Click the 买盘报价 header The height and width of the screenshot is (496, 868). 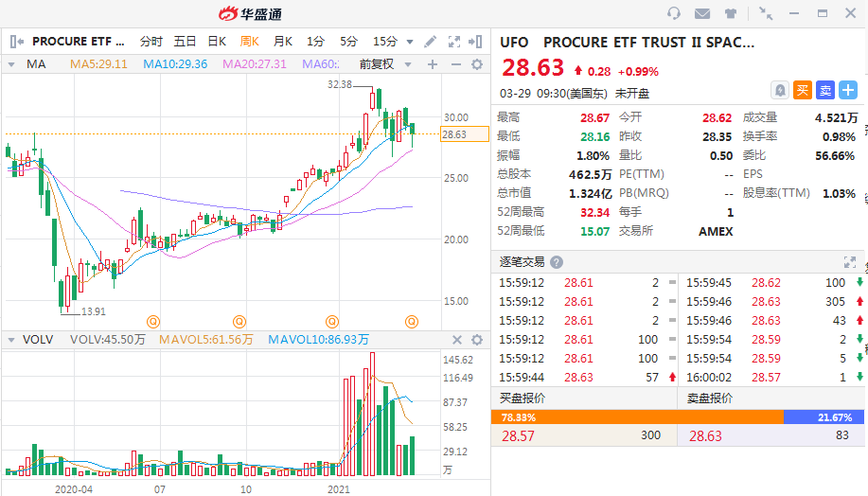pyautogui.click(x=523, y=398)
